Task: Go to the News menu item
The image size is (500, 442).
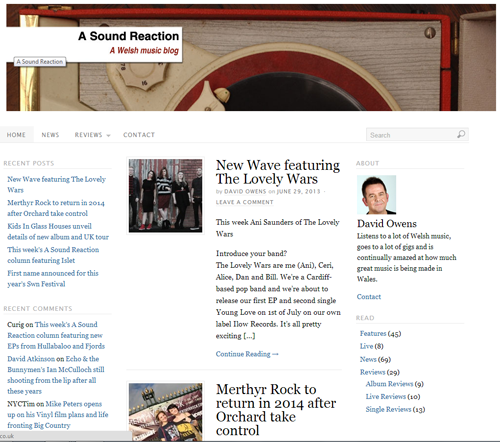Action: (x=50, y=135)
